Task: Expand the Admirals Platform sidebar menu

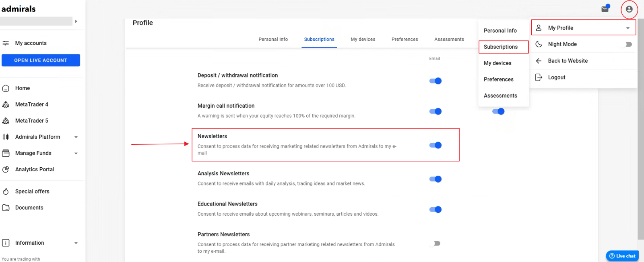Action: click(x=76, y=137)
